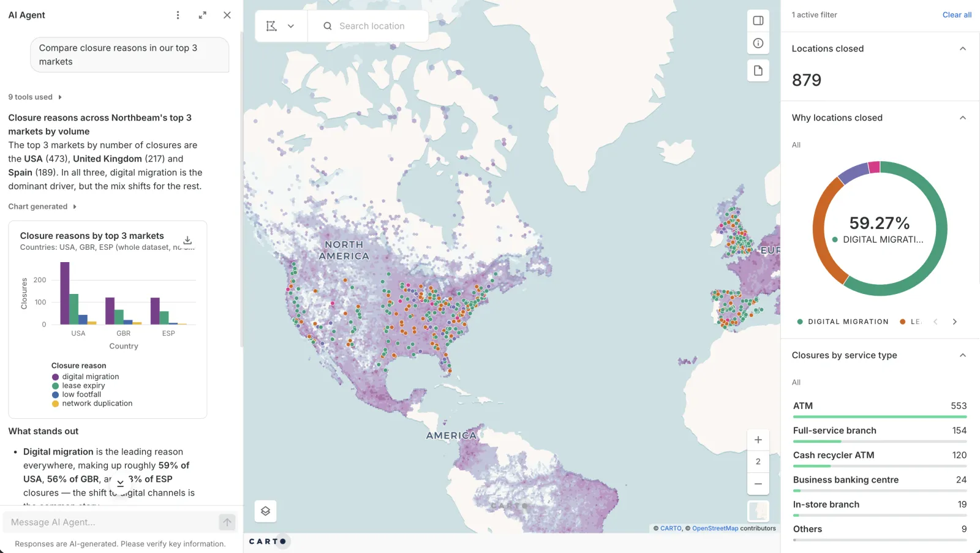Zoom in on the map with plus button
Viewport: 980px width, 553px height.
click(x=758, y=440)
